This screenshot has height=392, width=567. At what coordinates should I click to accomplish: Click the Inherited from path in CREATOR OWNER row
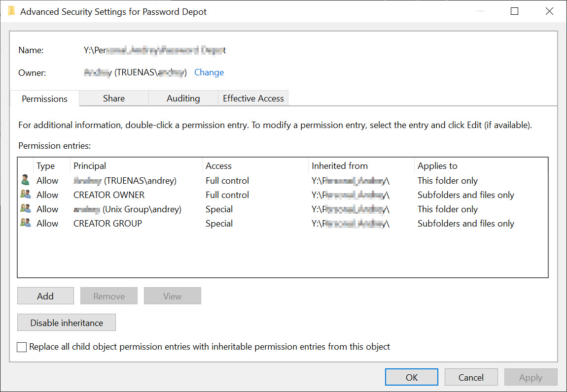point(351,195)
